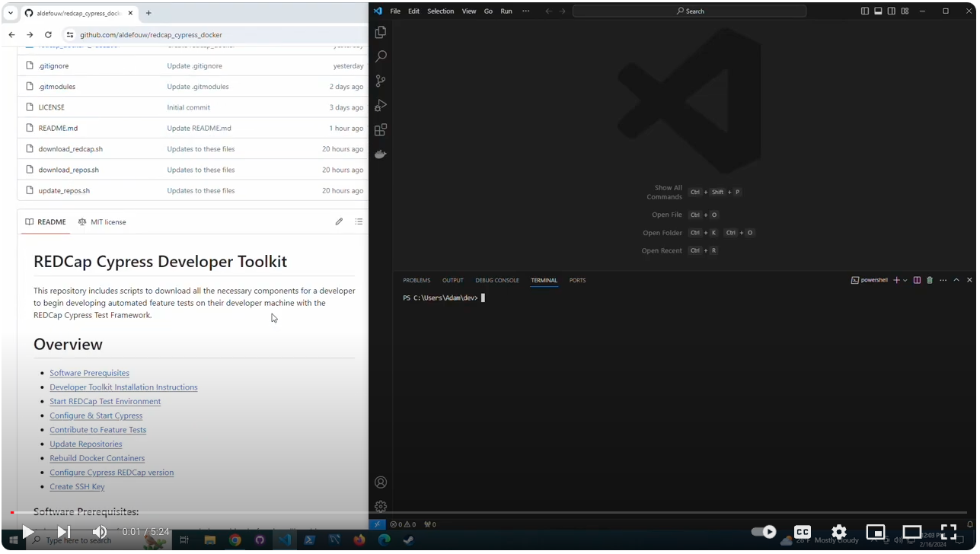Open the Source Control view in VS Code
This screenshot has width=980, height=554.
point(381,81)
